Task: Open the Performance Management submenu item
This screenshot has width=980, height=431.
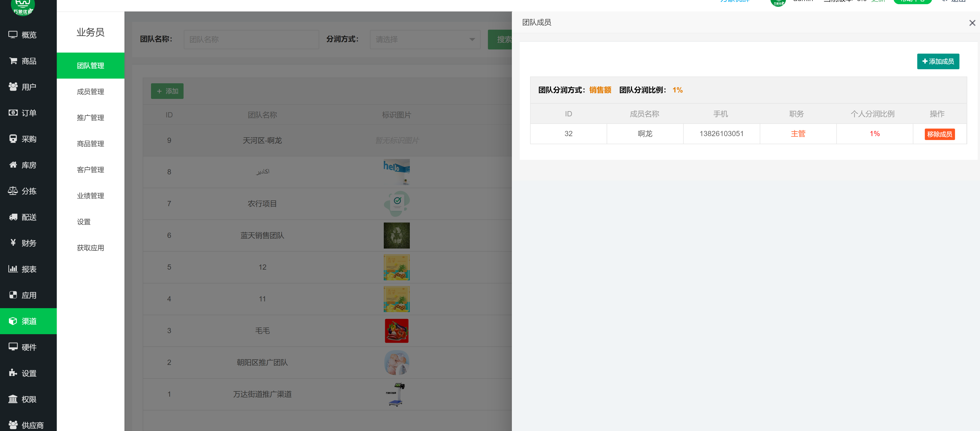Action: click(x=90, y=196)
